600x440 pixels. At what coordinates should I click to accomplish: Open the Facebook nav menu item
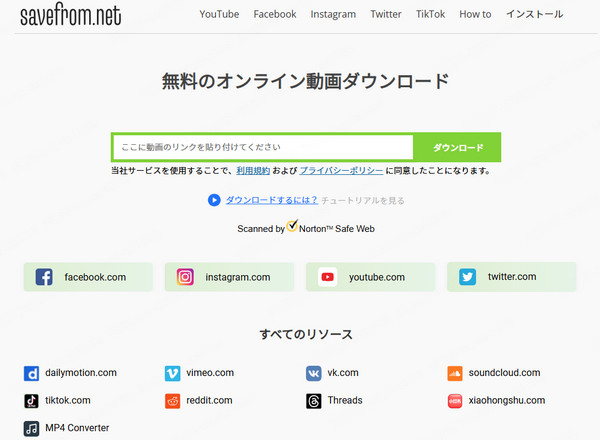coord(275,15)
